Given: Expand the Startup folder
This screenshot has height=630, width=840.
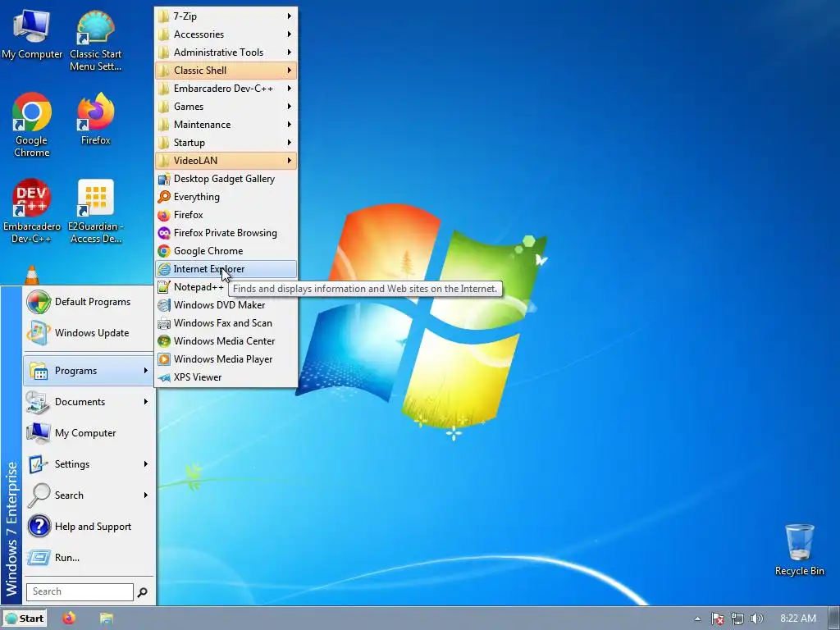Looking at the screenshot, I should click(226, 143).
